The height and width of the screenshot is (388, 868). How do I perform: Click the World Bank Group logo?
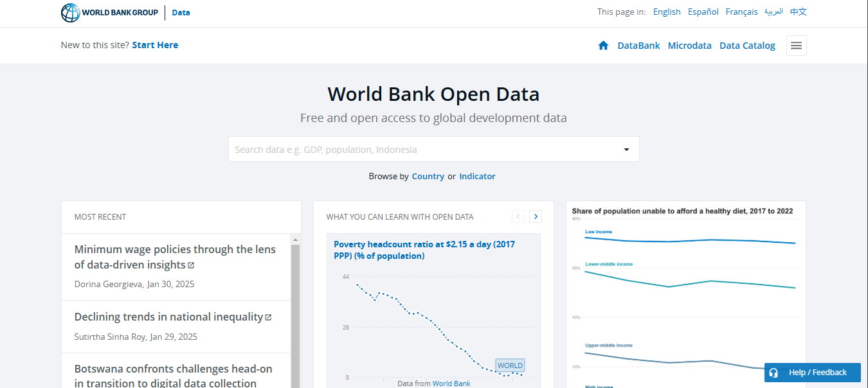(x=109, y=13)
